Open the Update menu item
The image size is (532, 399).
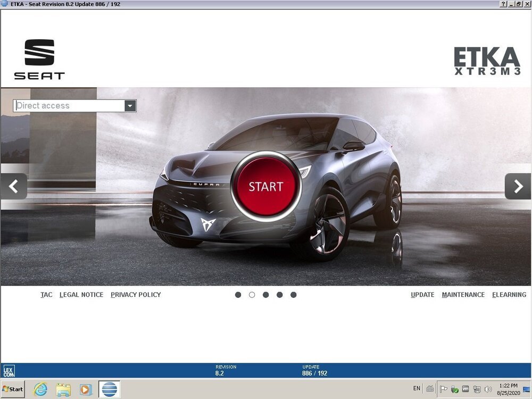click(422, 295)
